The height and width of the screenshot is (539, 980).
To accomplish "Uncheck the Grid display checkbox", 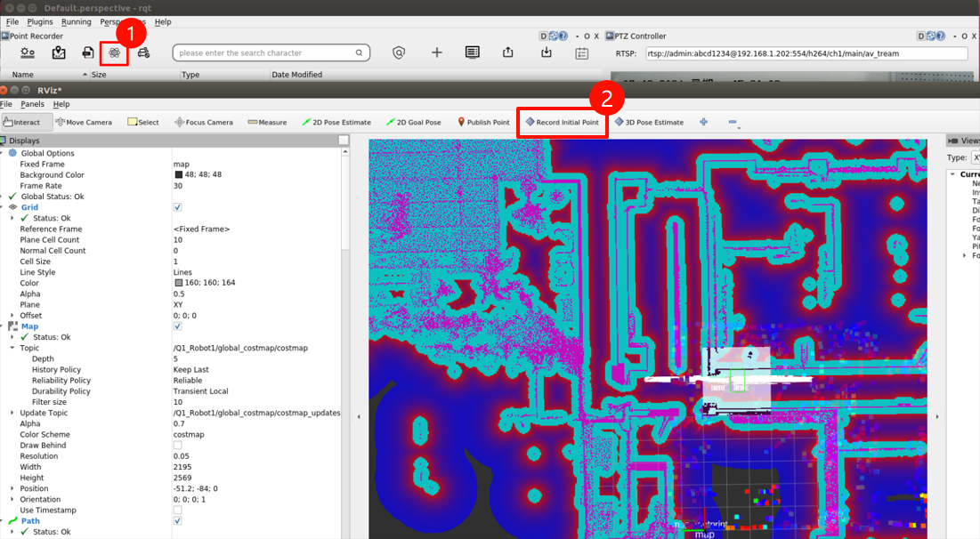I will click(x=178, y=207).
